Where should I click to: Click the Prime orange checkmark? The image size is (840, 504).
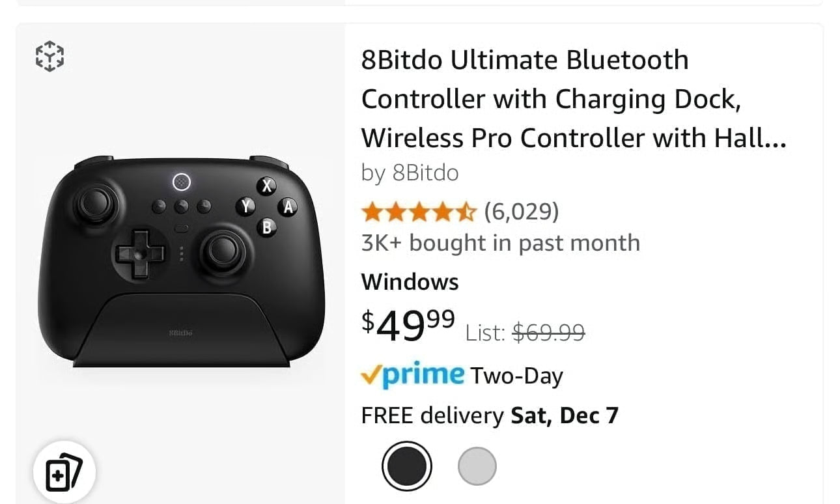tap(371, 376)
